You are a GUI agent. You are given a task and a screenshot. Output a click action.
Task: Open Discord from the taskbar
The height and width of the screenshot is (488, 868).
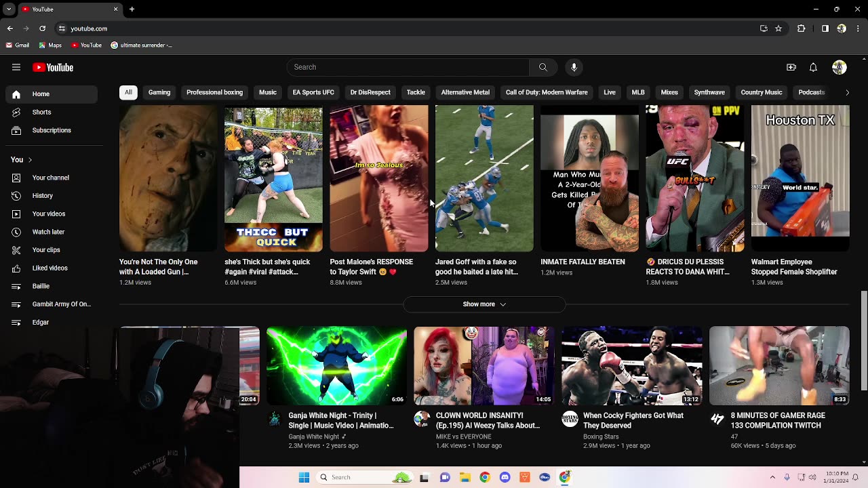505,477
